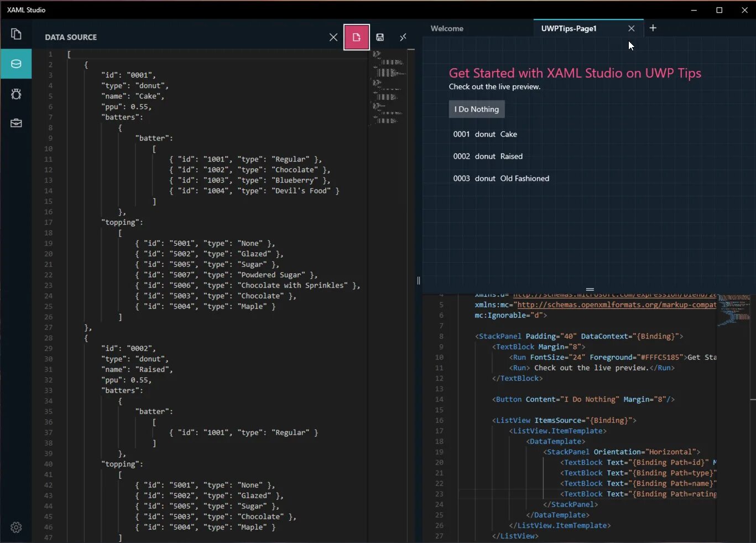Close the UWPTips-Page1 tab
This screenshot has height=543, width=756.
631,28
